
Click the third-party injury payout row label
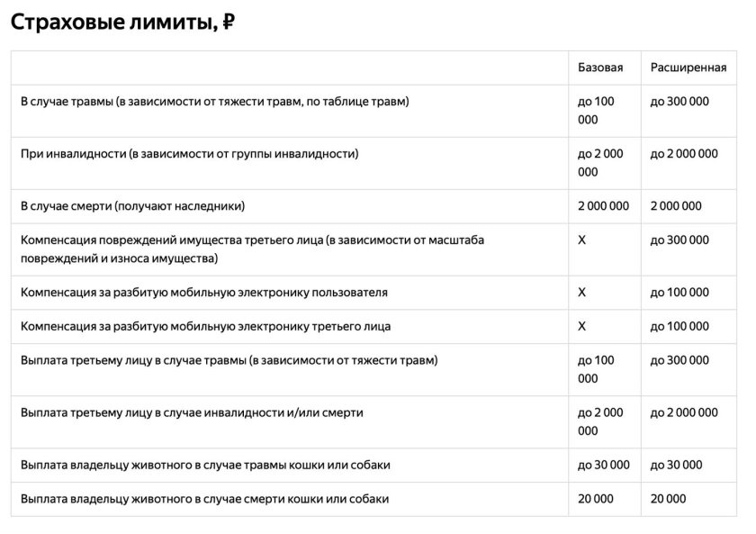tap(229, 361)
